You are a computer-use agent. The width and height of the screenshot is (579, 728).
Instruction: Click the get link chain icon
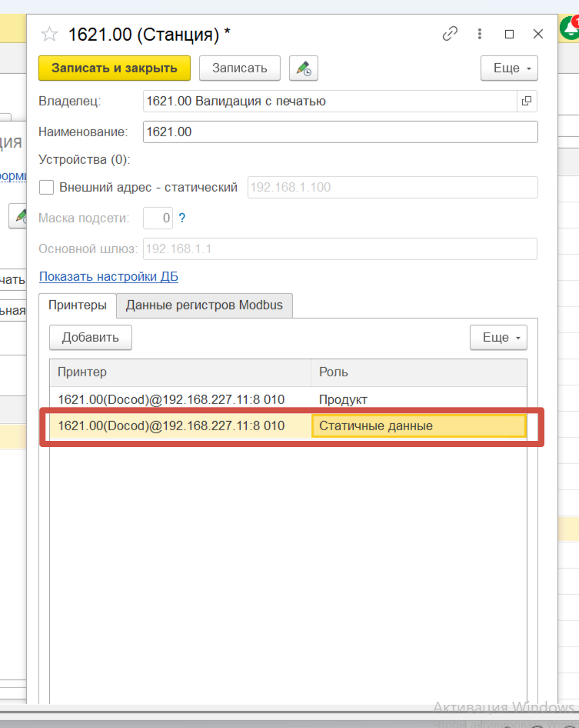point(450,34)
